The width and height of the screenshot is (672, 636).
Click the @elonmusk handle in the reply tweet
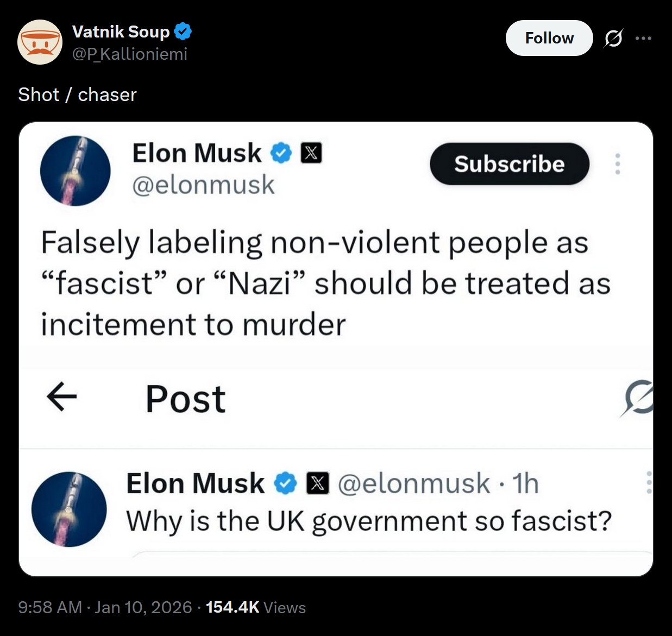pyautogui.click(x=413, y=483)
